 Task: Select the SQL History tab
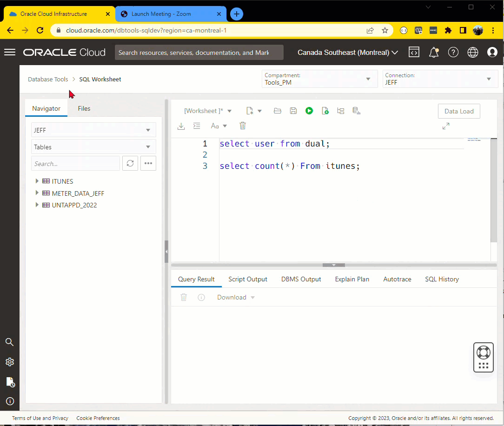442,279
